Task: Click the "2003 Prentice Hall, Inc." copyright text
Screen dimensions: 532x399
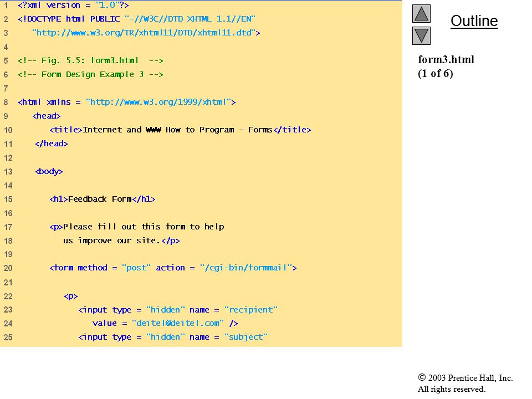Action: click(465, 378)
